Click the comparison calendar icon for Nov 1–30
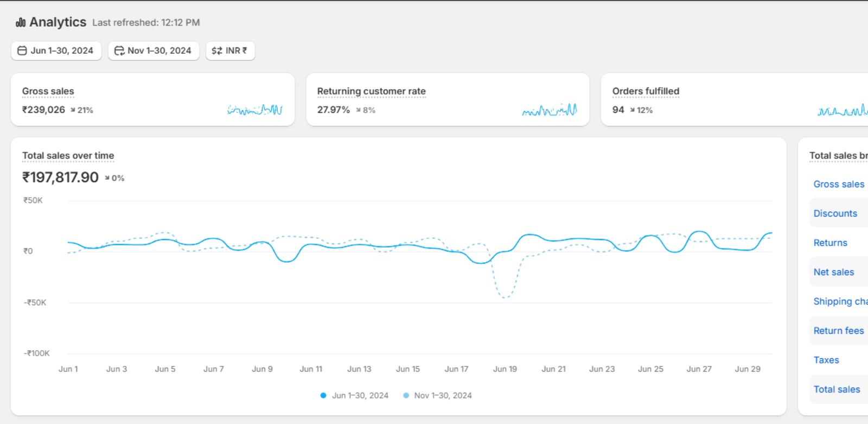The width and height of the screenshot is (868, 424). click(x=119, y=50)
